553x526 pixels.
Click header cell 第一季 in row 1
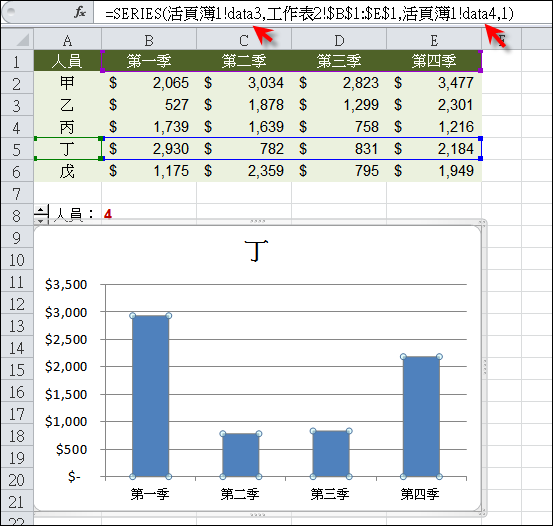[x=149, y=61]
